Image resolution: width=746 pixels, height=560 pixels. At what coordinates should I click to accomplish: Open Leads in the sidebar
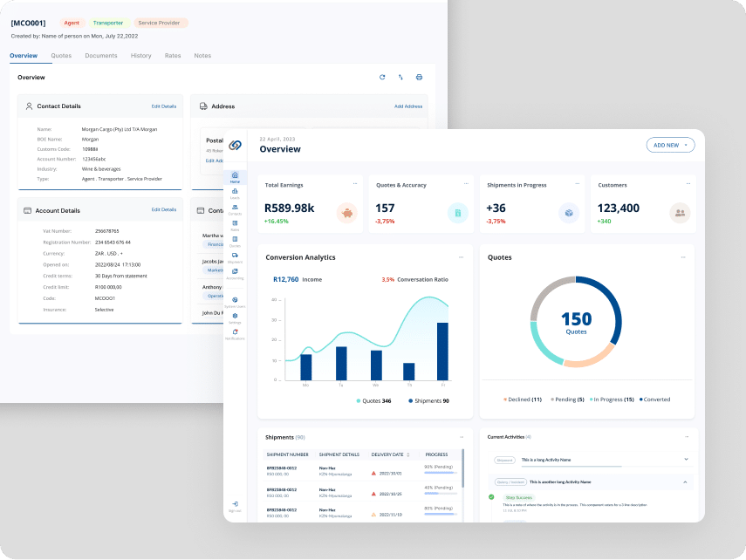(x=235, y=192)
